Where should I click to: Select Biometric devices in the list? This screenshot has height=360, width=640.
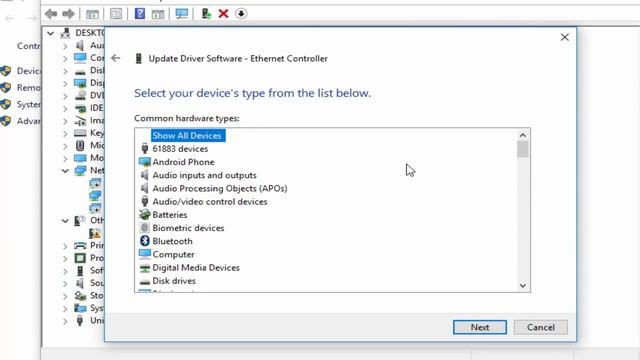[x=188, y=228]
